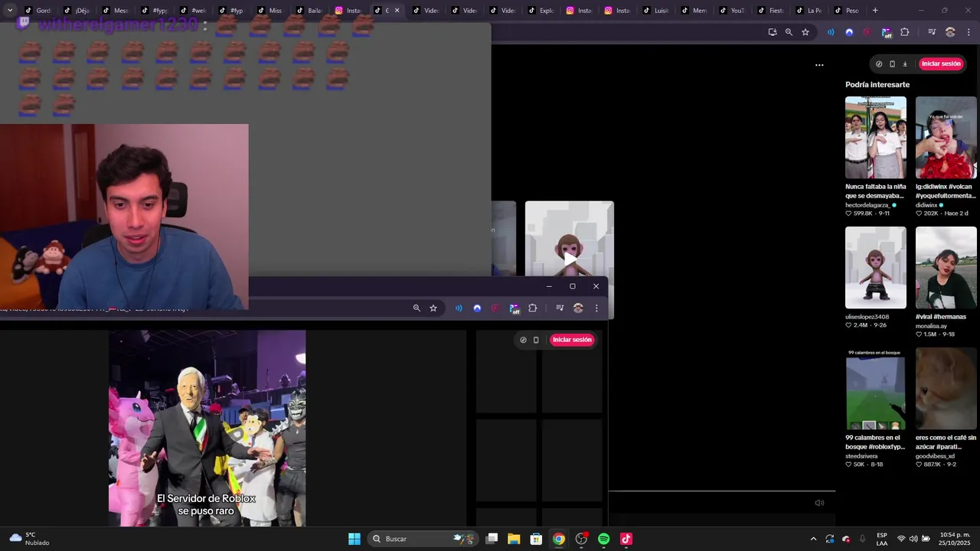980x551 pixels.
Task: Click the TikTok download icon in the back window
Action: point(905,64)
